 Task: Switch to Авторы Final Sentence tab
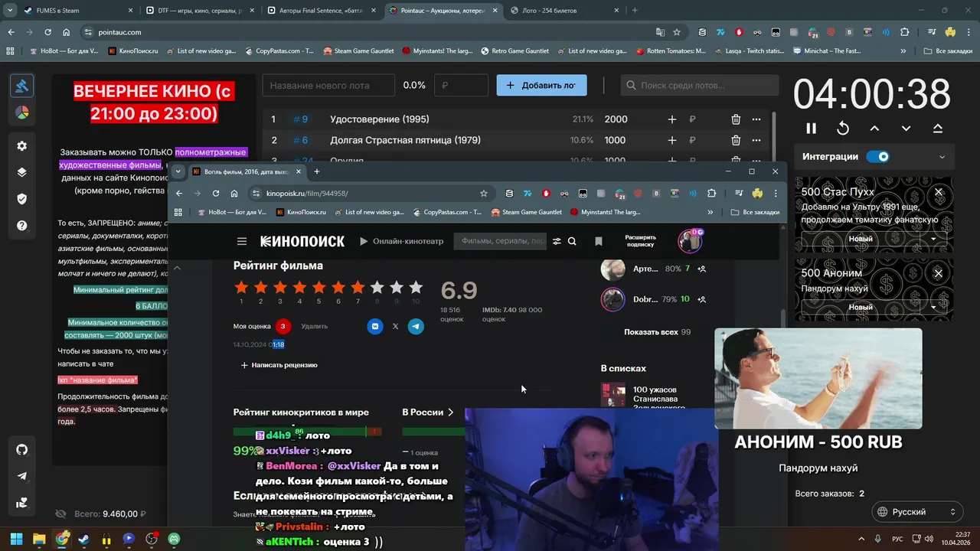[322, 11]
